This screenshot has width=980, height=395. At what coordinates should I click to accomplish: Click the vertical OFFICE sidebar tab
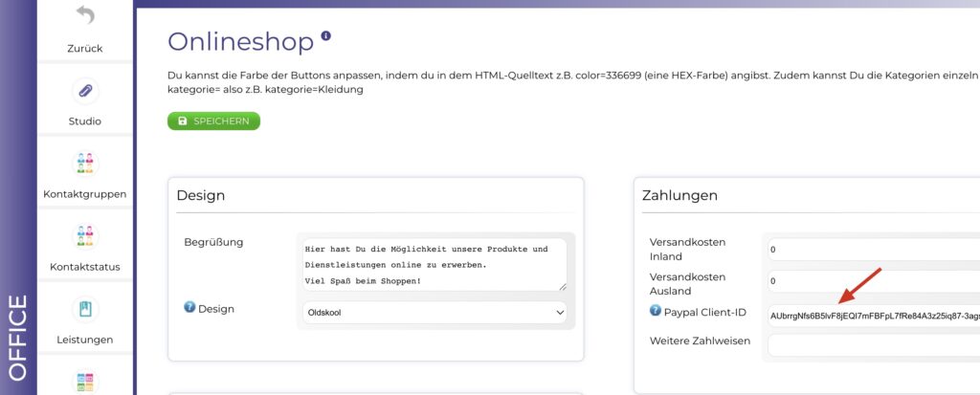pyautogui.click(x=17, y=338)
